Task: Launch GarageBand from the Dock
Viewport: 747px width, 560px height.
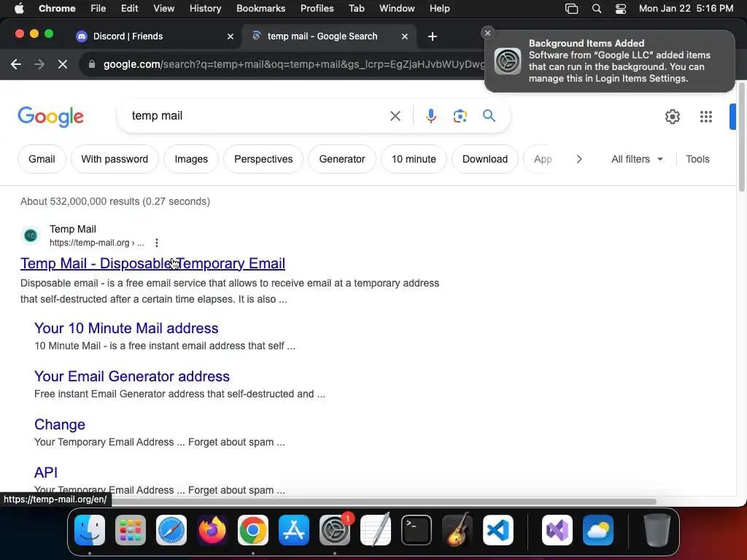Action: pos(457,530)
